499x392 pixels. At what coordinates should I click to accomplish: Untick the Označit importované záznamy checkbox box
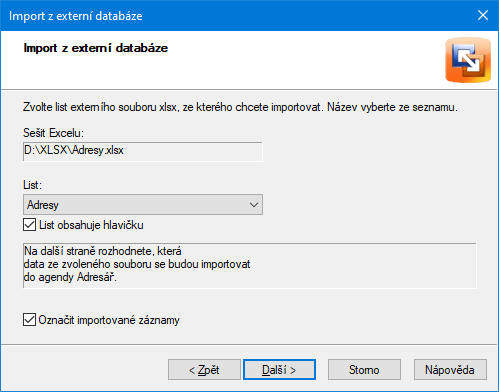30,320
